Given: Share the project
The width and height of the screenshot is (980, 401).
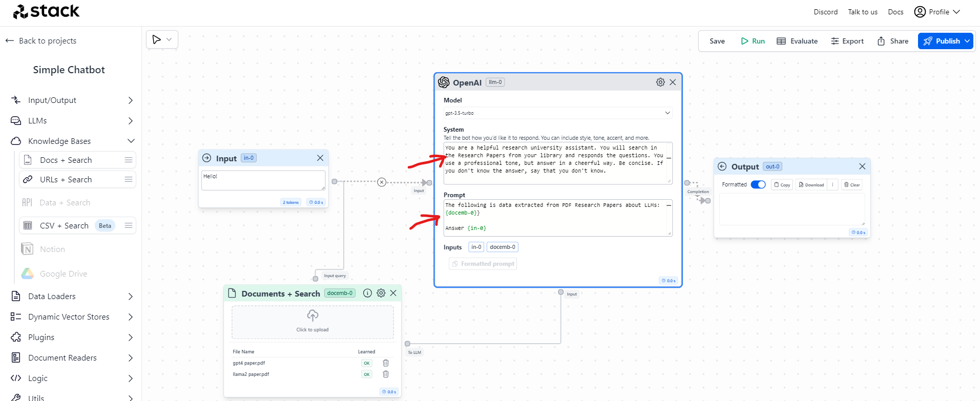Looking at the screenshot, I should (893, 41).
